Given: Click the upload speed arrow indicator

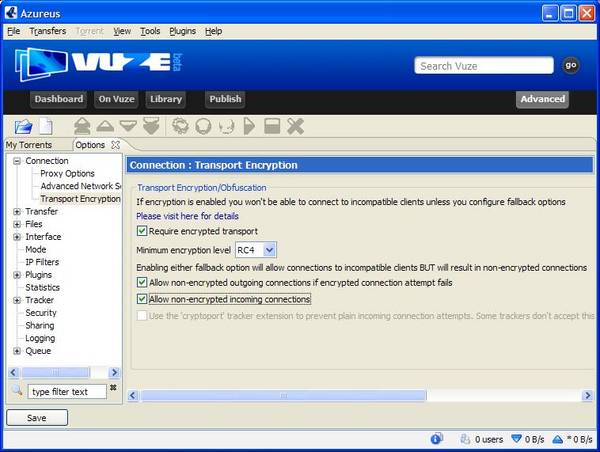Looking at the screenshot, I should pyautogui.click(x=558, y=439).
